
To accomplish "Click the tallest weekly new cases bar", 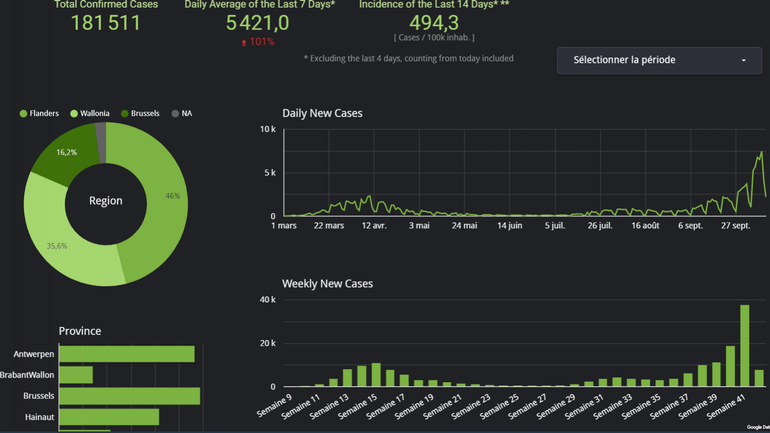I will [744, 346].
